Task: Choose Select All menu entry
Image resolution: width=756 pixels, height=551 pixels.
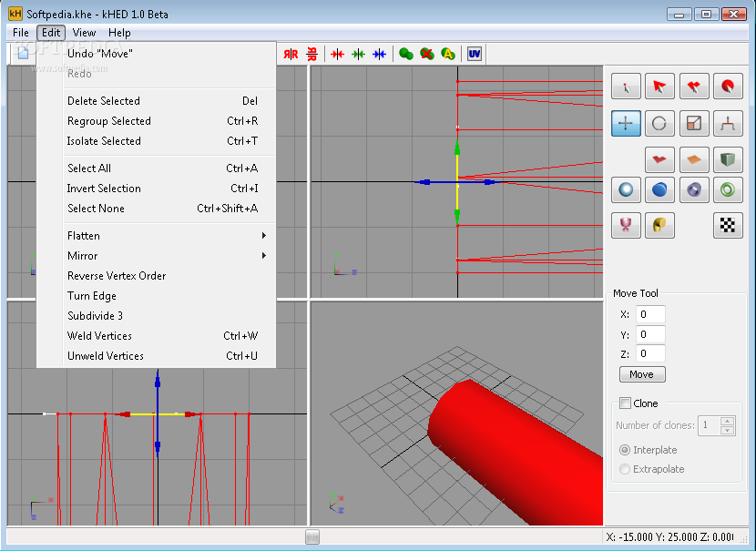Action: [x=167, y=168]
